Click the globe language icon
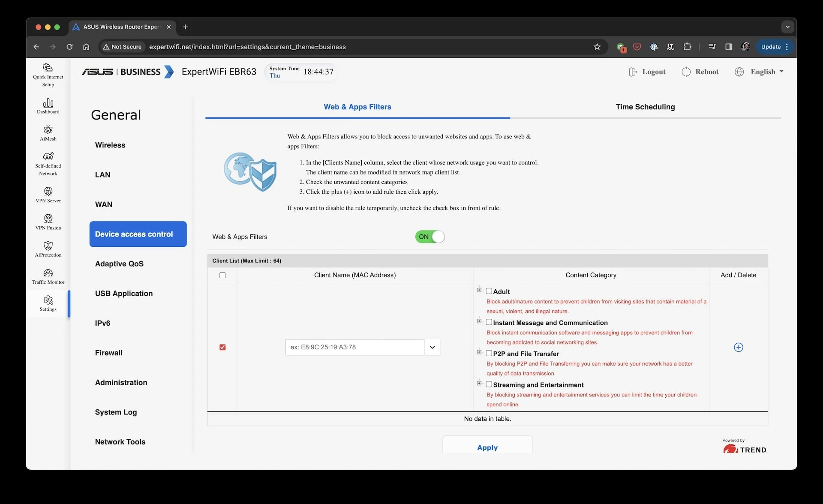The image size is (823, 504). tap(739, 72)
